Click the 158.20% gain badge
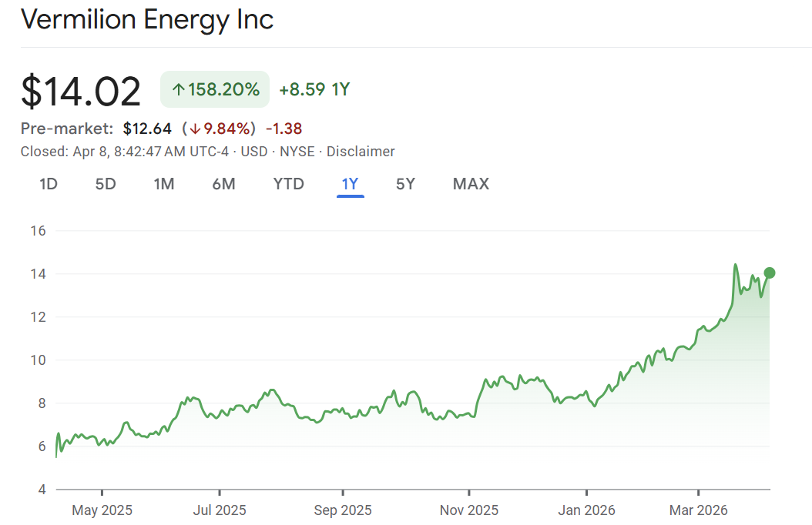The width and height of the screenshot is (812, 525). 215,89
